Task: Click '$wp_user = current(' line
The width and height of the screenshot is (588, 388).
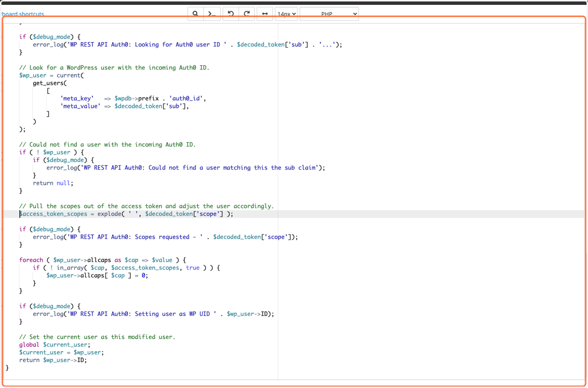Action: [x=51, y=75]
